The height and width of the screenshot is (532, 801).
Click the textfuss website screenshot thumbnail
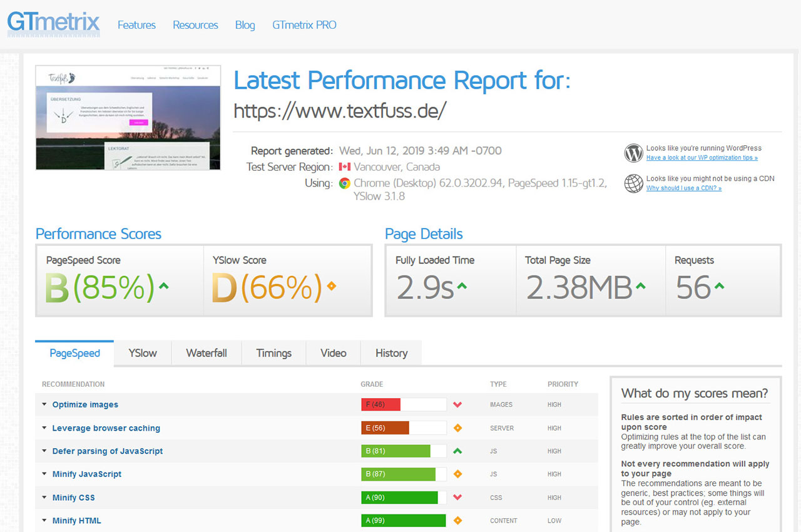[128, 117]
